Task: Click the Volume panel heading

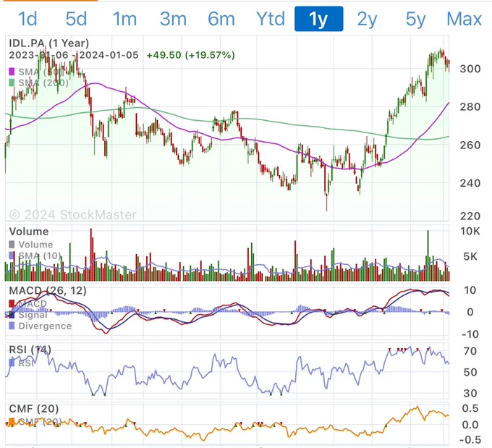Action: (x=29, y=232)
